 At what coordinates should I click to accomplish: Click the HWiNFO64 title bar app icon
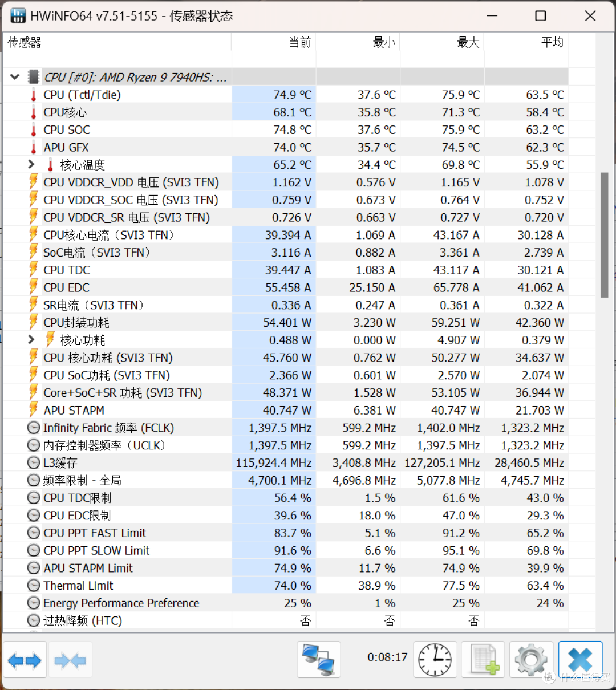click(x=18, y=16)
